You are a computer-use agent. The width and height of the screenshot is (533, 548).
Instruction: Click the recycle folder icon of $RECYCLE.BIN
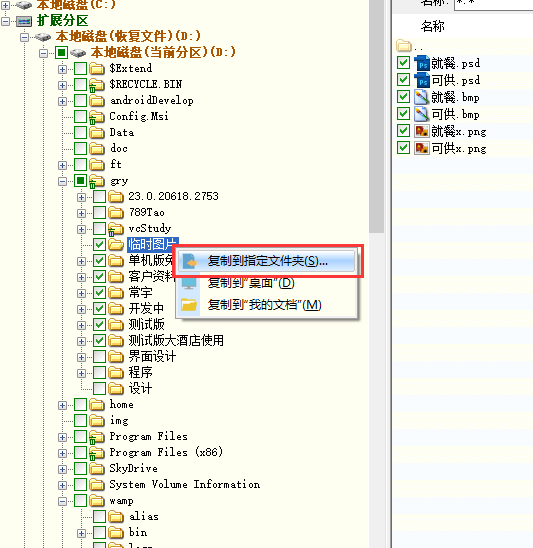pyautogui.click(x=96, y=85)
